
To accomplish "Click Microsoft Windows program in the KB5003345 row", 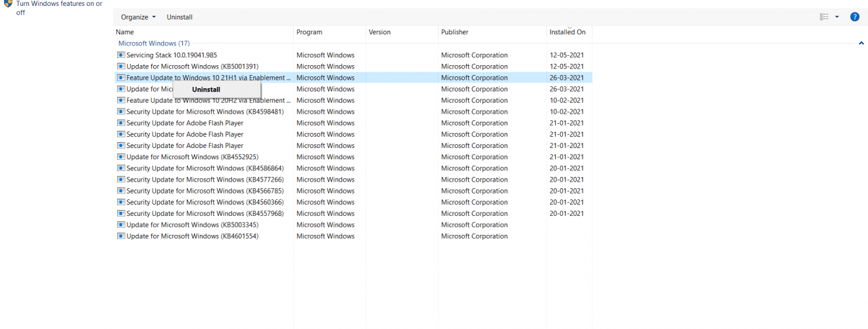I will [x=325, y=225].
